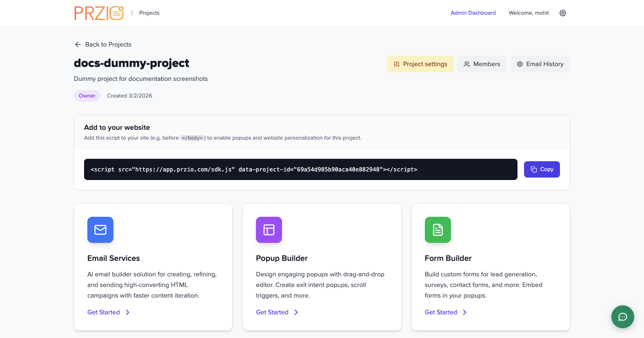Click the '</body>' inline code tag
The image size is (644, 338).
[x=192, y=138]
